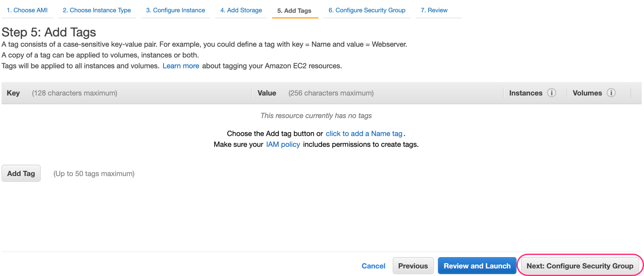Open the Review step tab
Image resolution: width=644 pixels, height=276 pixels.
[434, 10]
